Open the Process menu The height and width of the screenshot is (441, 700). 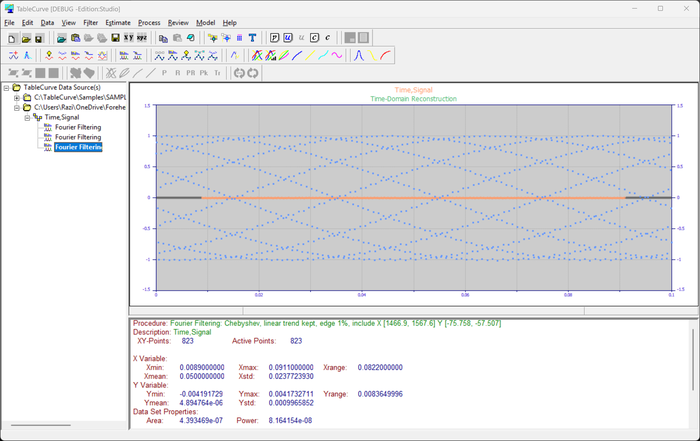pos(149,23)
